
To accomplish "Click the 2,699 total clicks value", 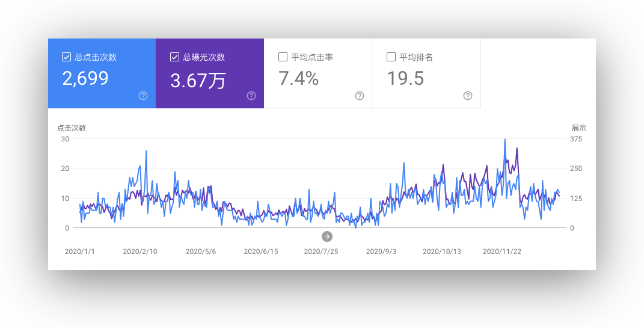I will [x=85, y=78].
